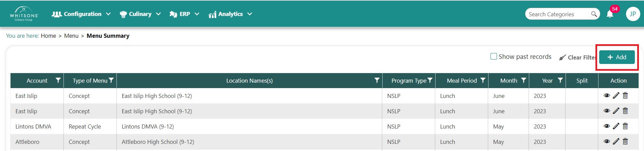The image size is (644, 151).
Task: Open the ERP menu
Action: coord(184,14)
